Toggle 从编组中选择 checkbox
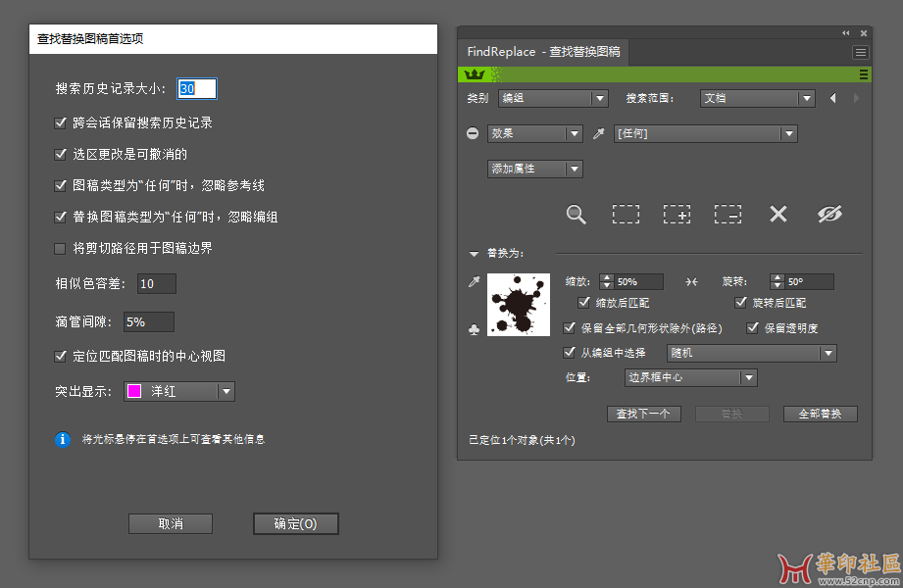 569,352
